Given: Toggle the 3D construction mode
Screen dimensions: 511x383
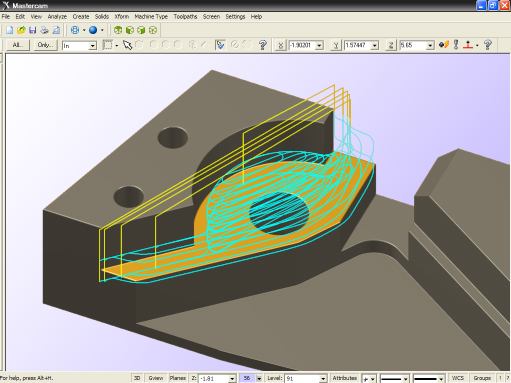Looking at the screenshot, I should [x=137, y=378].
